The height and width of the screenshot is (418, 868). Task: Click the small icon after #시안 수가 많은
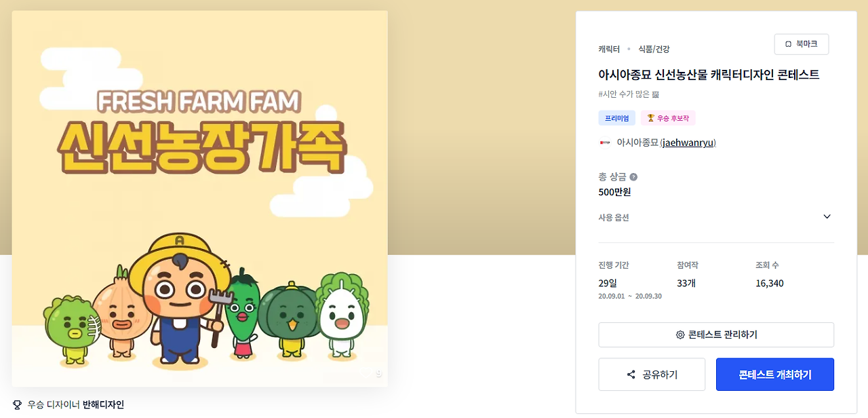pos(656,94)
